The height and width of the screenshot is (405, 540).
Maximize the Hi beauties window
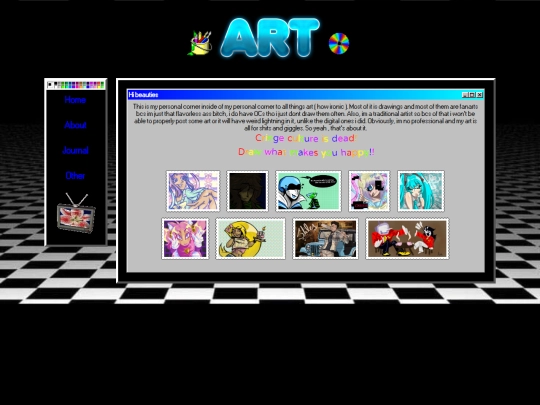(472, 95)
